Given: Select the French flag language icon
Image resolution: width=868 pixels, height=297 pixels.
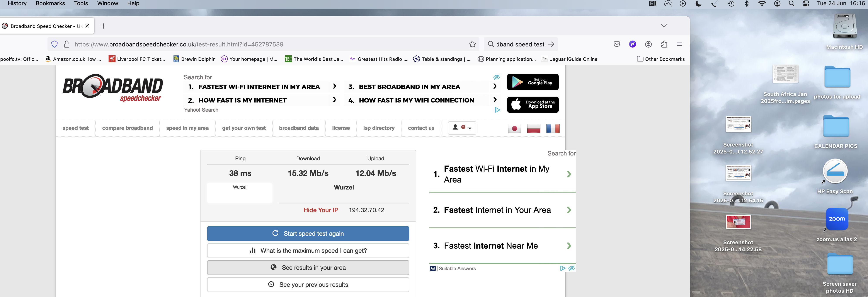Looking at the screenshot, I should point(553,128).
